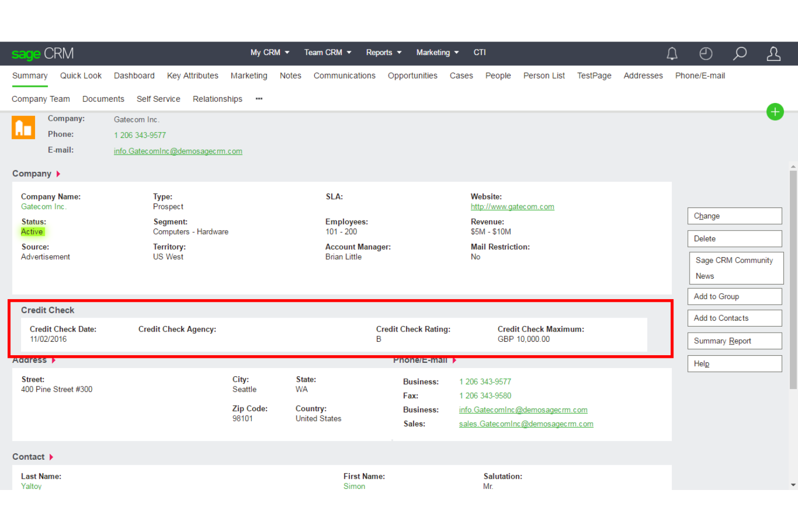Switch to the Opportunities tab
The width and height of the screenshot is (798, 532).
click(x=412, y=75)
